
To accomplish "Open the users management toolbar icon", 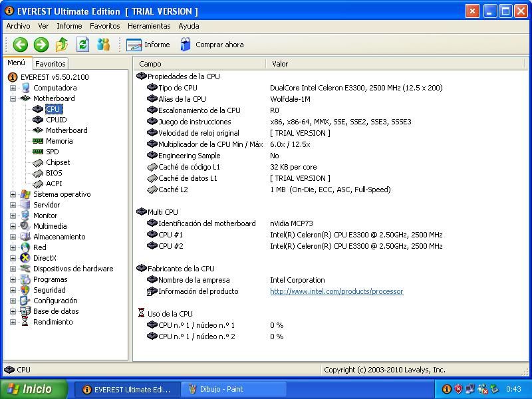I will (104, 45).
